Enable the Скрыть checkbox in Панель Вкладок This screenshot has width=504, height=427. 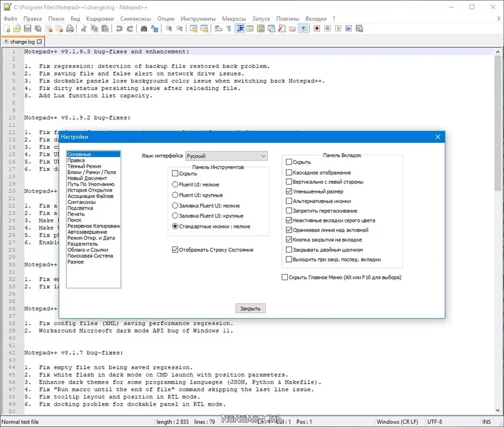[x=289, y=162]
